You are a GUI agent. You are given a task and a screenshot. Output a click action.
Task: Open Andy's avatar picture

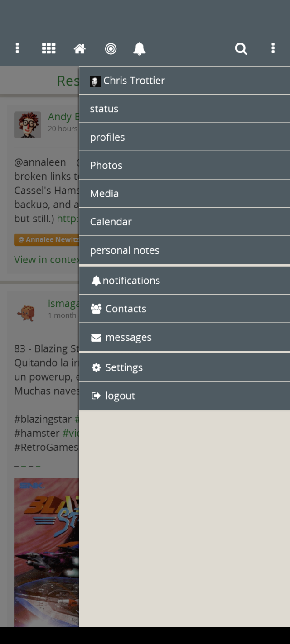point(28,125)
